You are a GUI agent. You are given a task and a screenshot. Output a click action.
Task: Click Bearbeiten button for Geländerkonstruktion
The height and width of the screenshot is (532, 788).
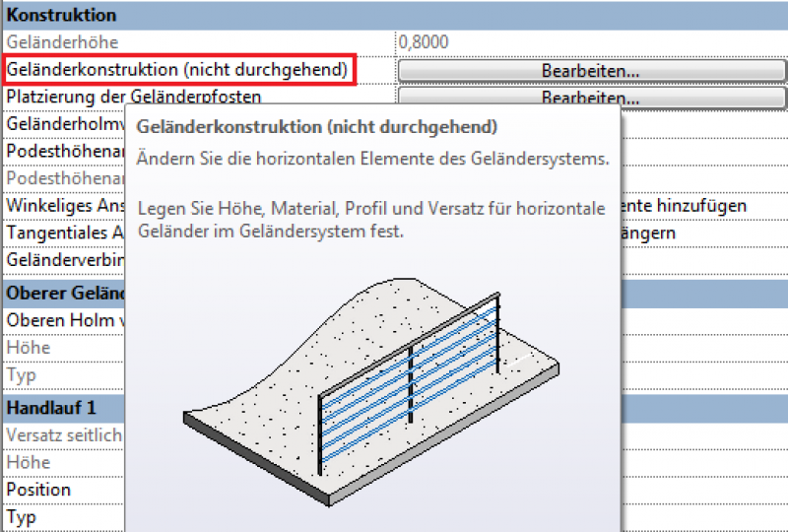pyautogui.click(x=591, y=71)
